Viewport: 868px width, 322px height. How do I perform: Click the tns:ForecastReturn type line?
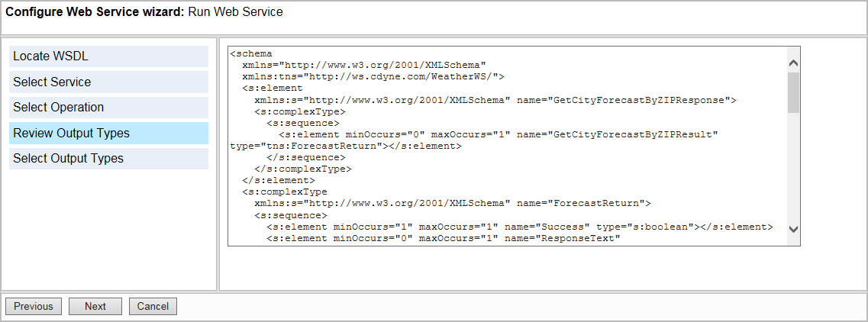(x=345, y=146)
